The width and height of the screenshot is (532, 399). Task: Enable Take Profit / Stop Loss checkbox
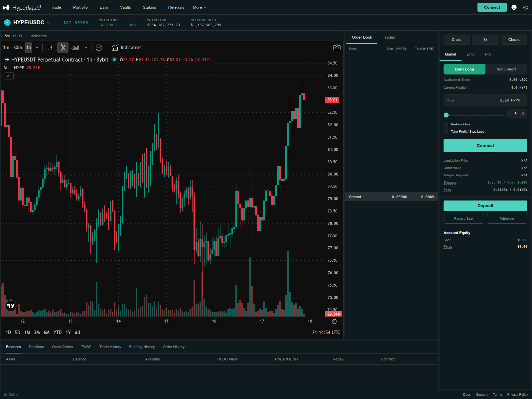446,132
